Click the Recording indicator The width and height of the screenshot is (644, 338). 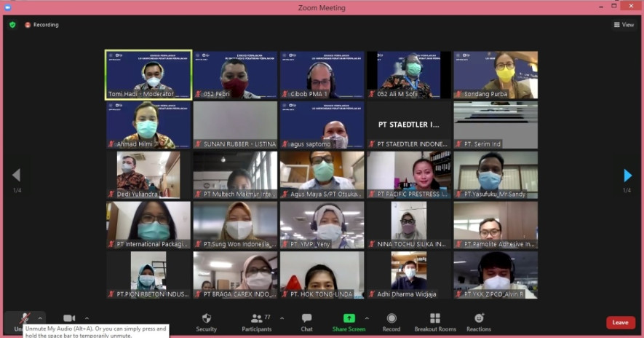click(41, 25)
